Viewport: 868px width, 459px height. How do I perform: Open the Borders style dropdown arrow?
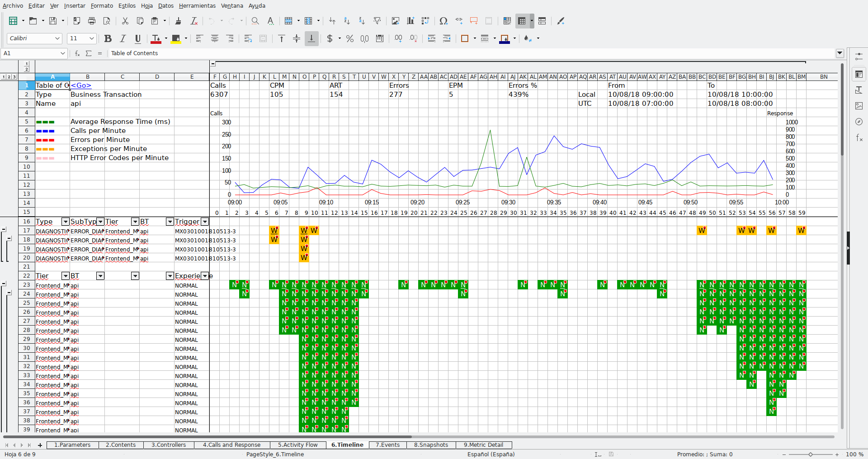[475, 38]
